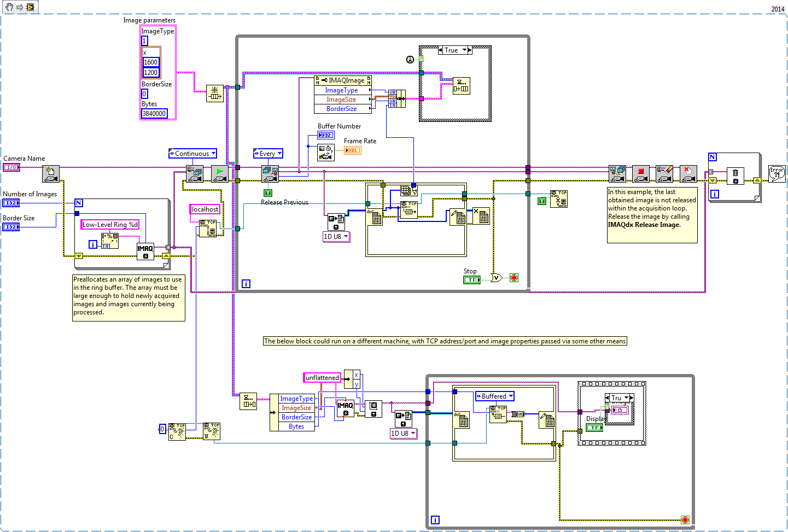Screen dimensions: 788x532
Task: Click the First Call node left of True case
Action: pyautogui.click(x=410, y=60)
